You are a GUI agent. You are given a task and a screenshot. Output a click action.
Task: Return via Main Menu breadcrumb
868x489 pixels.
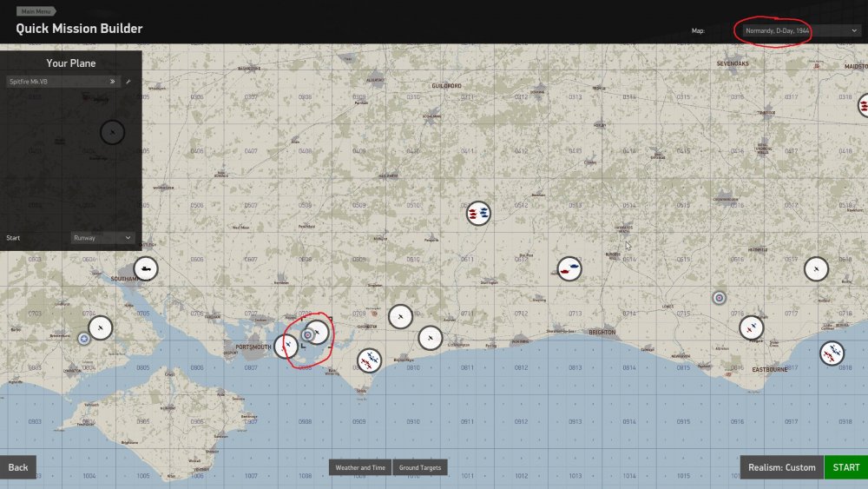[36, 11]
